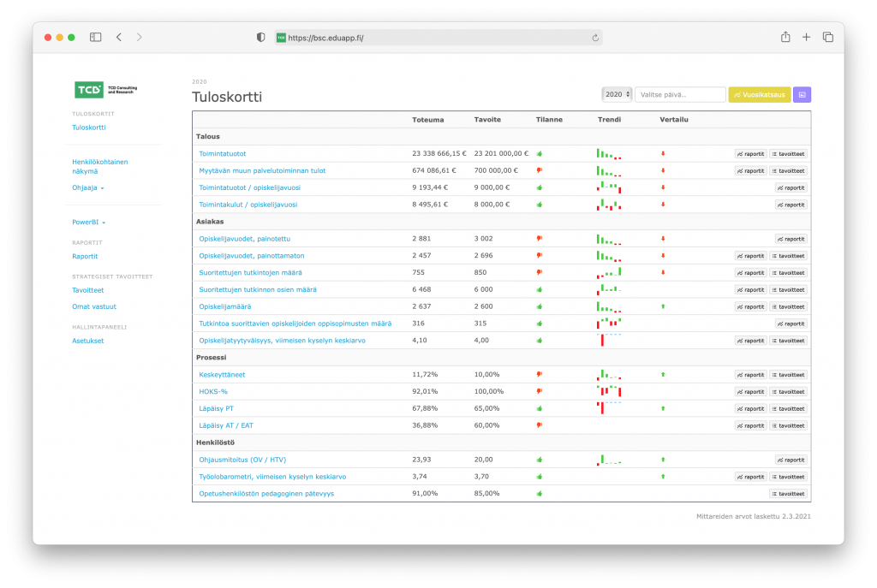The image size is (877, 588).
Task: Click the trend sparkline for HOKS-%
Action: coord(609,391)
